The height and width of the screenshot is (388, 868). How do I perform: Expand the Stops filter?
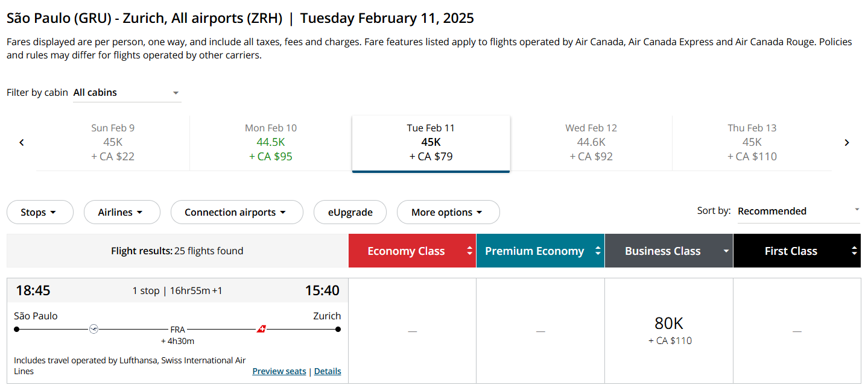pos(40,212)
